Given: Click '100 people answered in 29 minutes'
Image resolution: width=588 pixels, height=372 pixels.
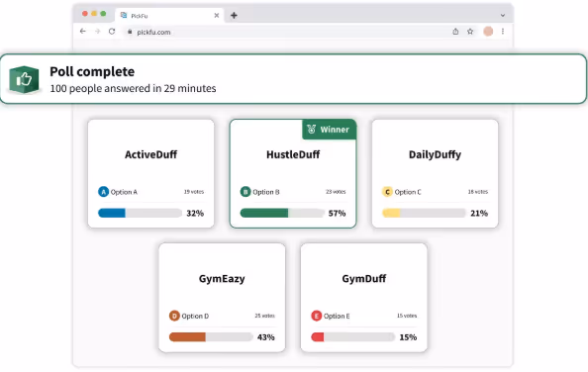Looking at the screenshot, I should point(133,88).
